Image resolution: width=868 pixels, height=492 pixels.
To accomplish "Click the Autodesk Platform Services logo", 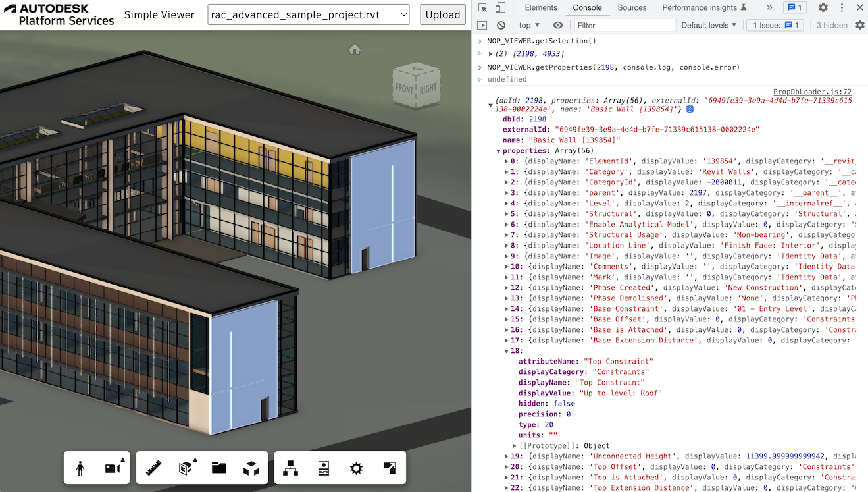I will coord(59,14).
